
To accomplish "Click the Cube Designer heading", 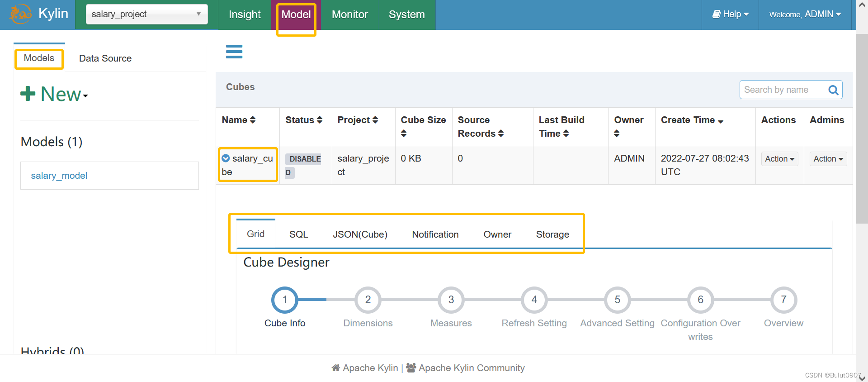I will (286, 263).
